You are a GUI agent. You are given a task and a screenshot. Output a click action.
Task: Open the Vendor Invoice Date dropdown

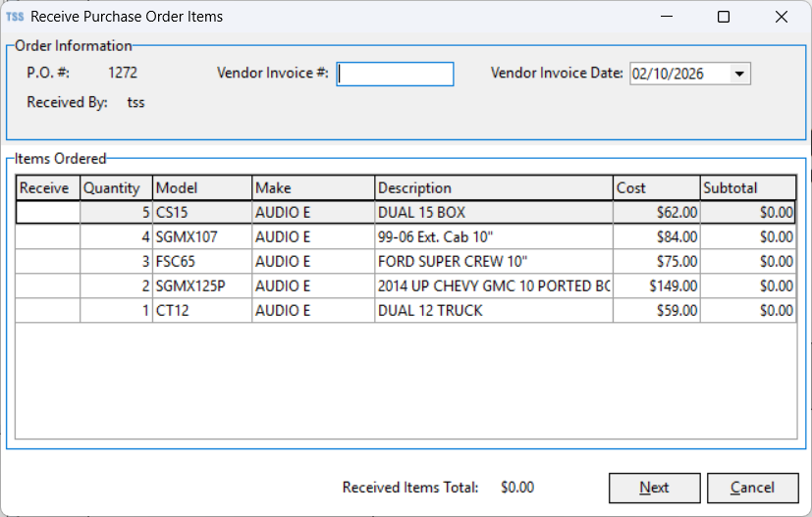tap(739, 75)
